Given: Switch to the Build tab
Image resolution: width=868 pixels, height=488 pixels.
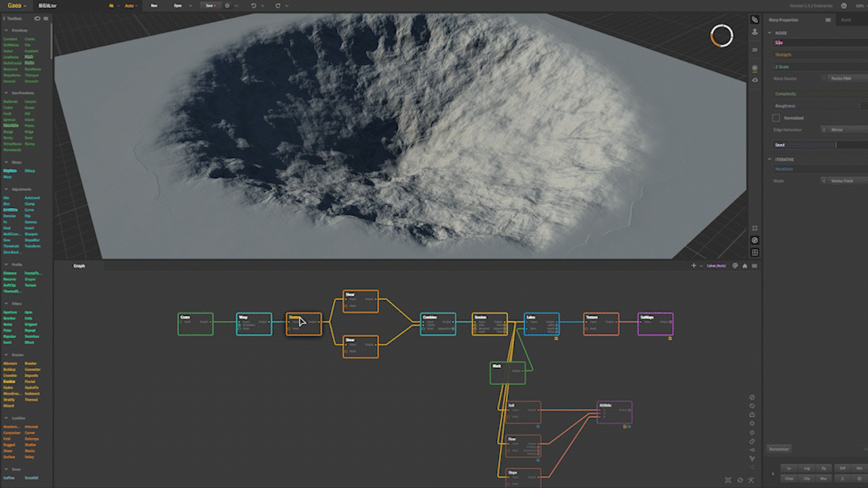Looking at the screenshot, I should [846, 20].
